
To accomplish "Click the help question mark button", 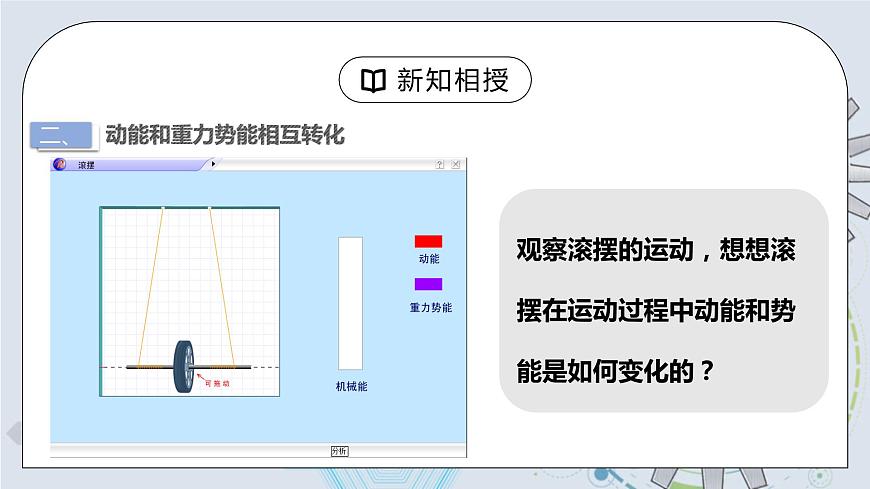I will click(x=440, y=164).
